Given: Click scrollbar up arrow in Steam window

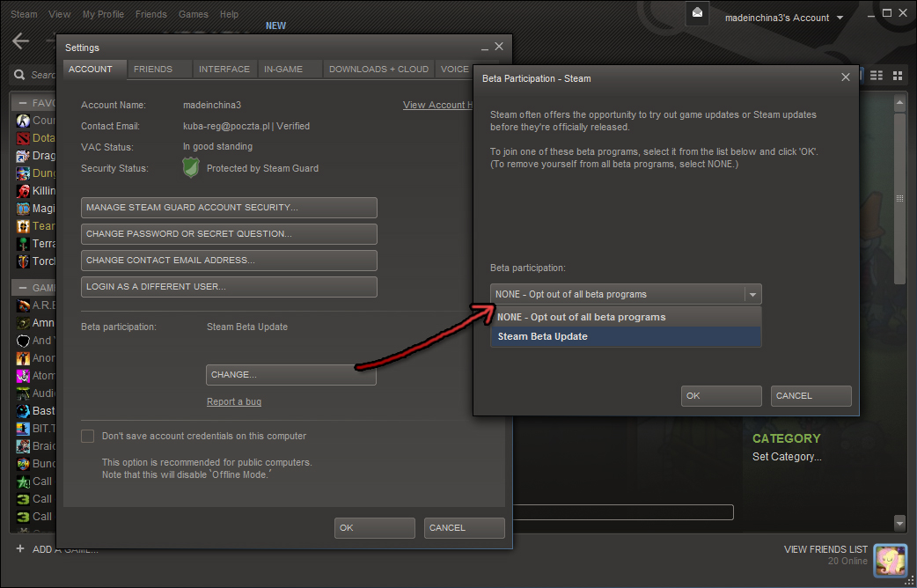Looking at the screenshot, I should tap(899, 104).
